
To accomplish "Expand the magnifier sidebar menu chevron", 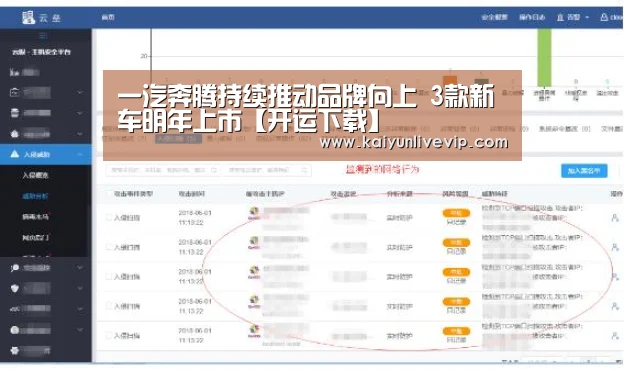I will [80, 268].
